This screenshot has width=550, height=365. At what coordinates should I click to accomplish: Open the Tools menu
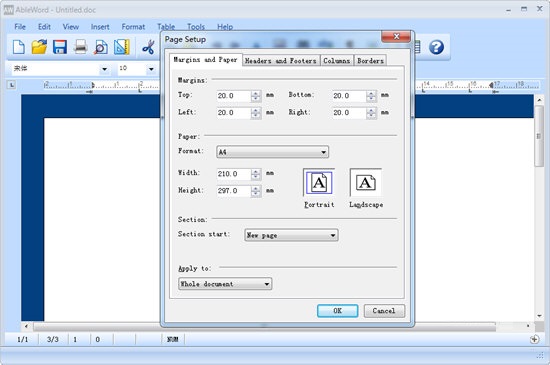pos(196,27)
